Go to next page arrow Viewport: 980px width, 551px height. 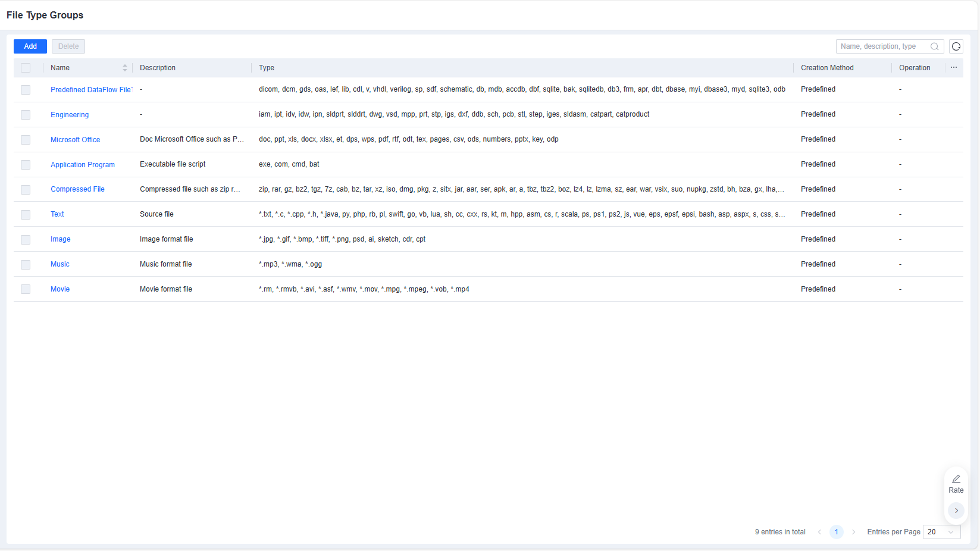pos(853,532)
